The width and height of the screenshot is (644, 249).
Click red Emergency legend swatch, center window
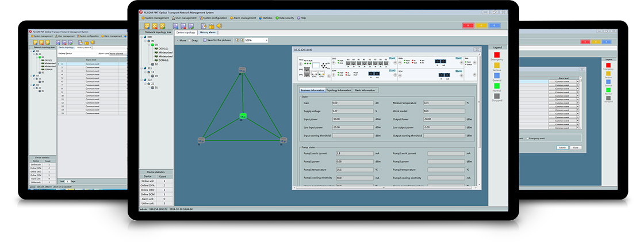(497, 55)
